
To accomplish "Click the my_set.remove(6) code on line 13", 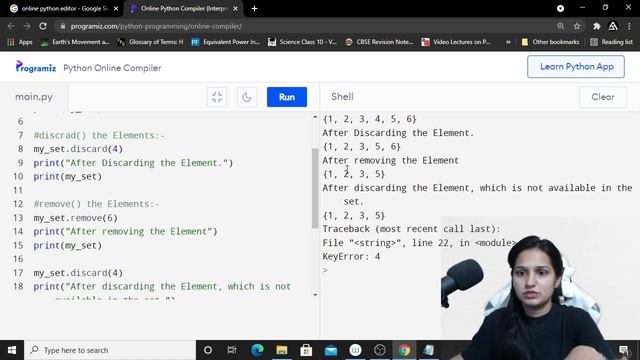I will click(x=76, y=218).
